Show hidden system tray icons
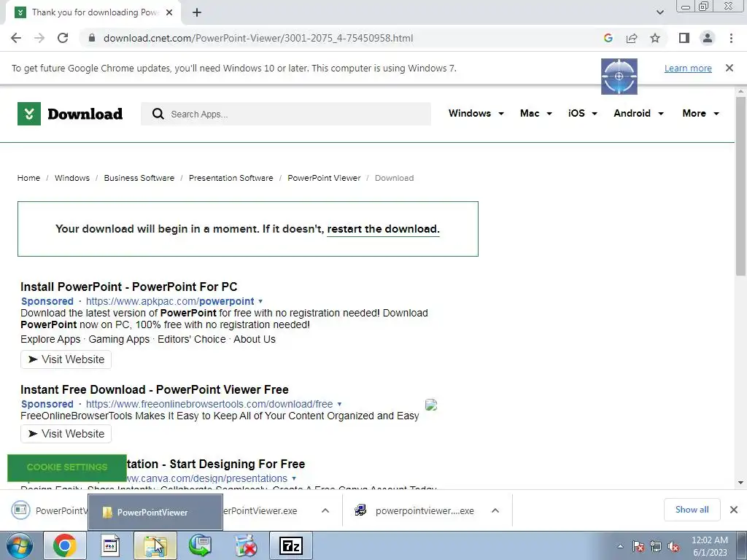This screenshot has height=560, width=747. coord(620,547)
